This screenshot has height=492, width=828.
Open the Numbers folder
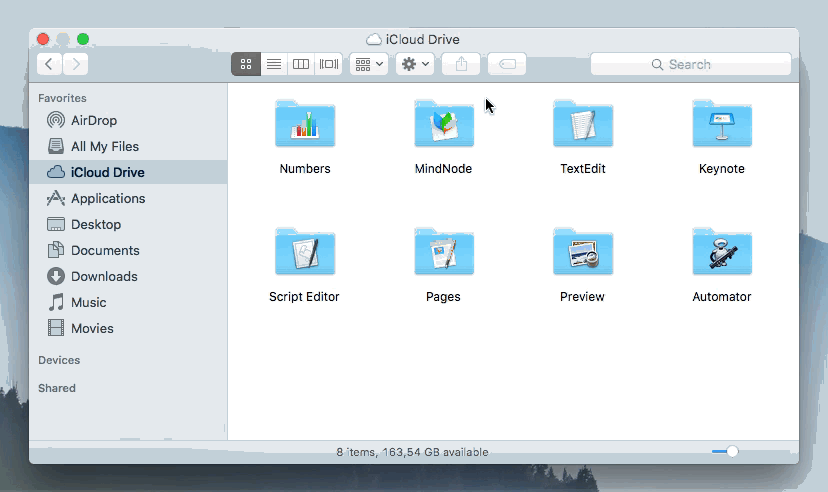(x=305, y=124)
